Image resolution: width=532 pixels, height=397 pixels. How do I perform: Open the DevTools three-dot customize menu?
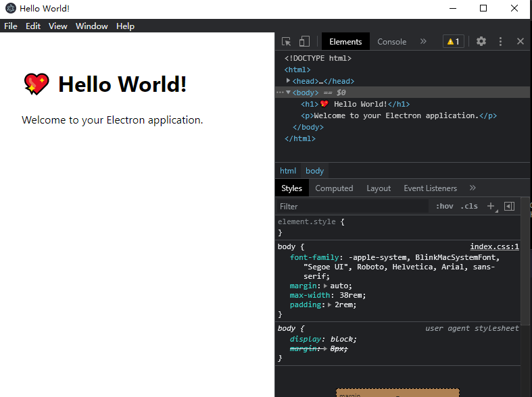[x=500, y=41]
